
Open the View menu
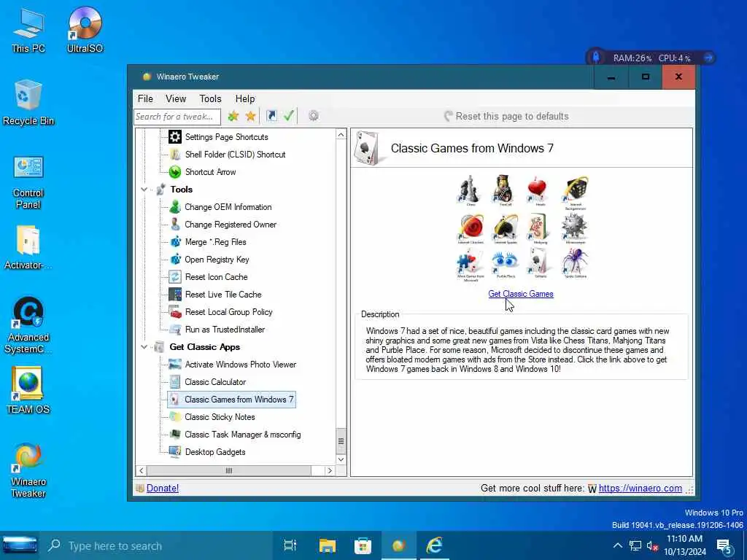176,98
